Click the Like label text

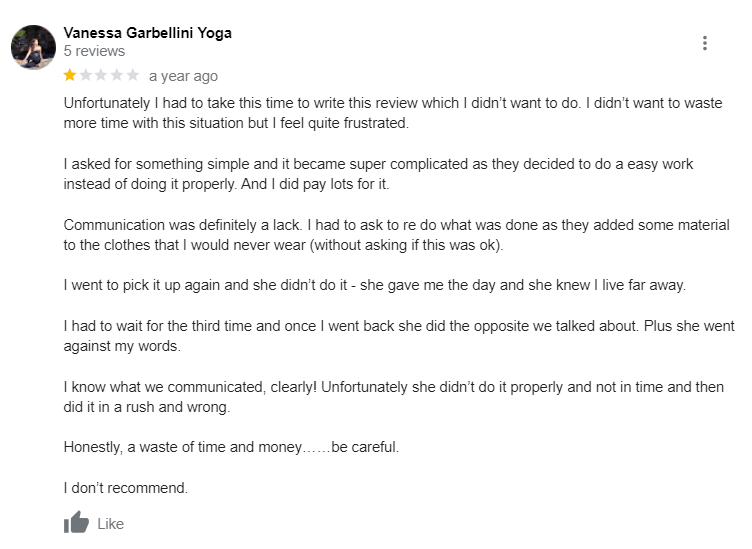coord(110,524)
